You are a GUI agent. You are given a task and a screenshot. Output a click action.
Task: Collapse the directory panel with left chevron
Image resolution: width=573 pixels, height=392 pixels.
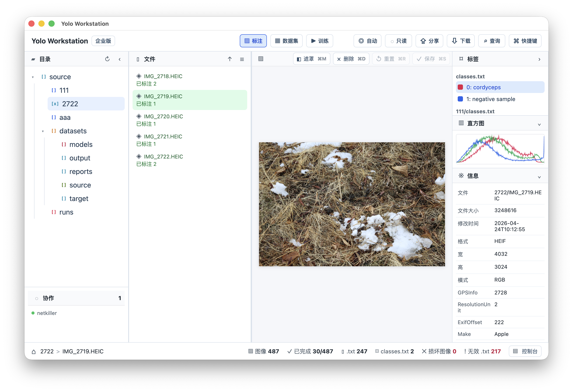(120, 59)
